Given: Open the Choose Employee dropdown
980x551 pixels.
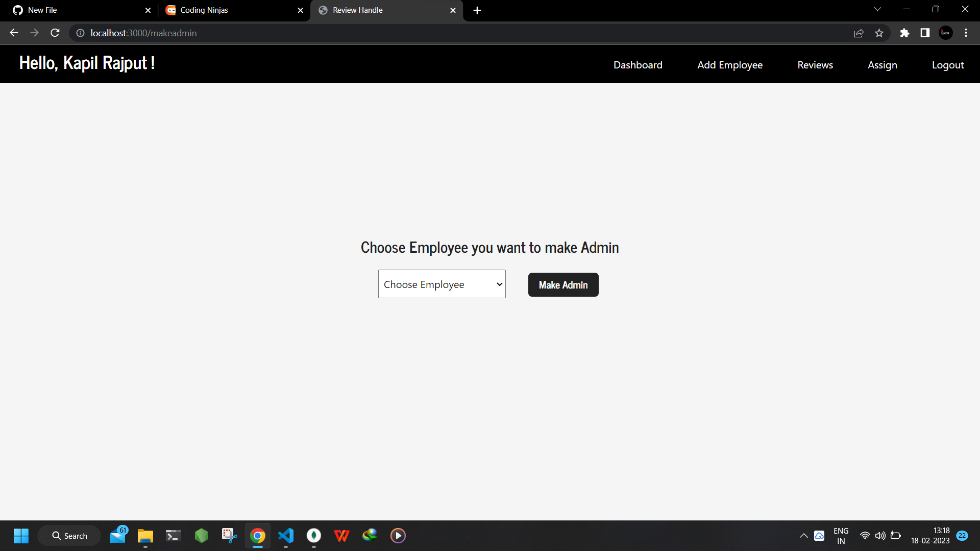Looking at the screenshot, I should pos(442,284).
